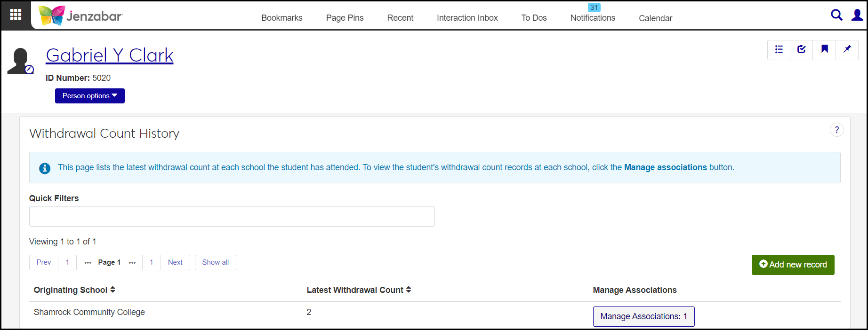The image size is (868, 330).
Task: Open the help question mark icon
Action: pyautogui.click(x=836, y=130)
